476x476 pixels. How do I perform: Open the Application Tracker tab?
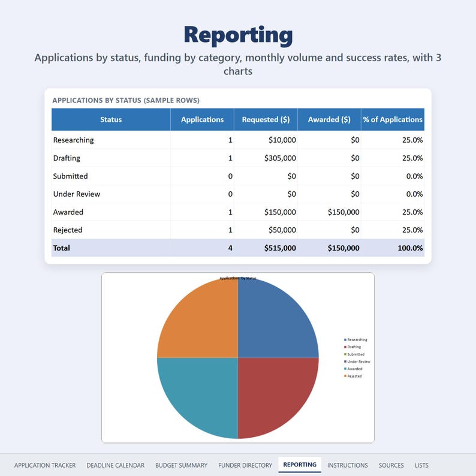[x=45, y=465]
